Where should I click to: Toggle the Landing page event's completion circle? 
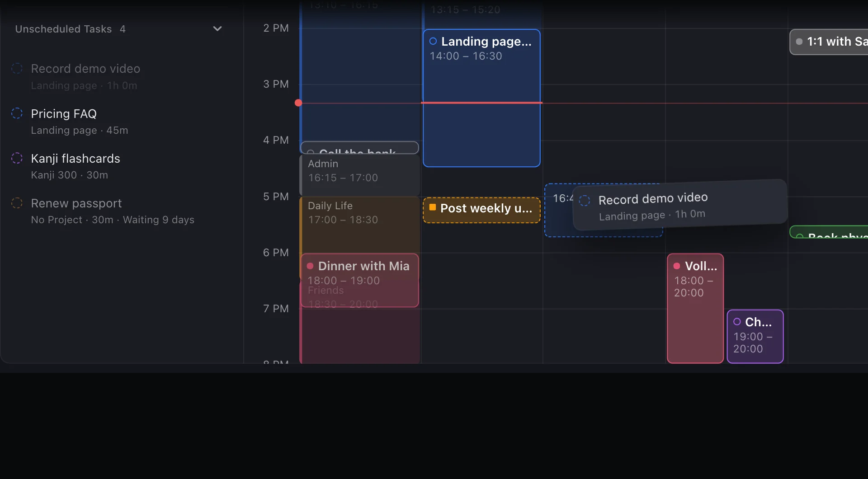(433, 41)
